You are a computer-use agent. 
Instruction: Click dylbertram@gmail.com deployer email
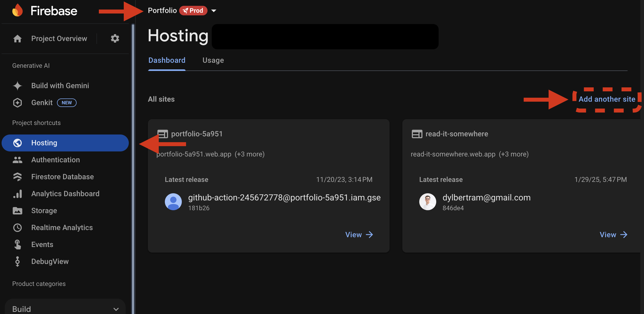(487, 198)
